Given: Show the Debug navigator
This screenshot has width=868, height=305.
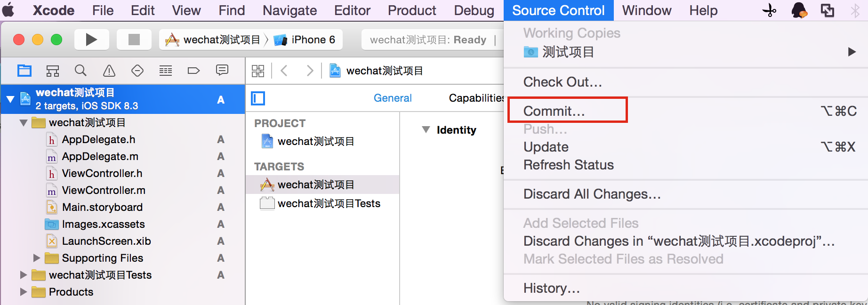Looking at the screenshot, I should point(166,71).
